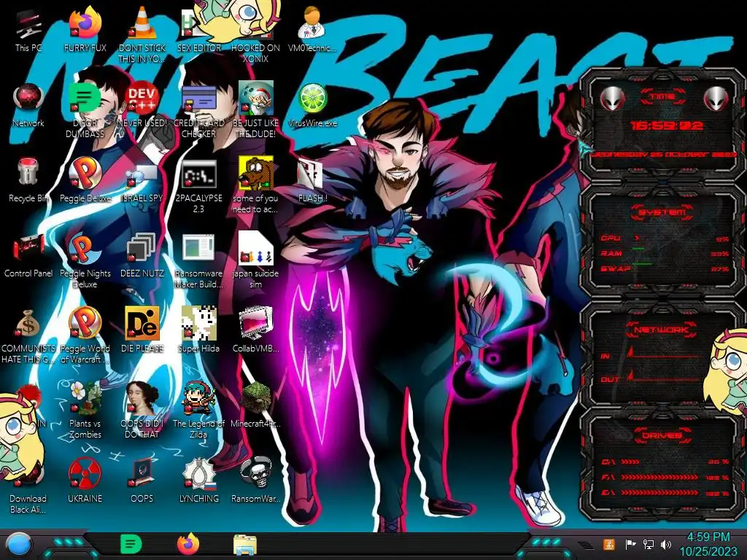Select the Super Hilda shortcut
The width and height of the screenshot is (747, 560).
198,330
